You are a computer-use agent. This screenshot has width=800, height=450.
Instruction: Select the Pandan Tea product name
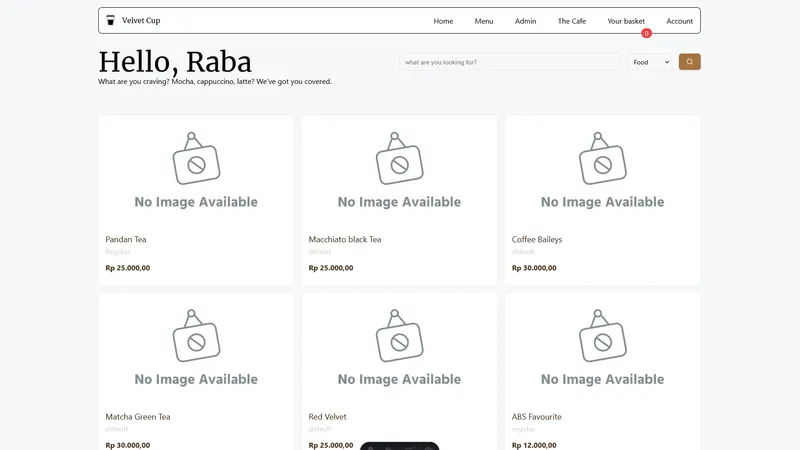pos(126,239)
